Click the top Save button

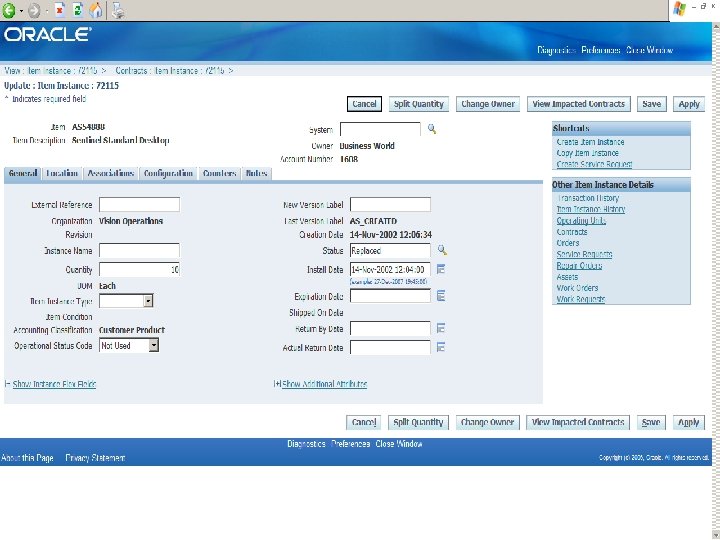pyautogui.click(x=651, y=104)
